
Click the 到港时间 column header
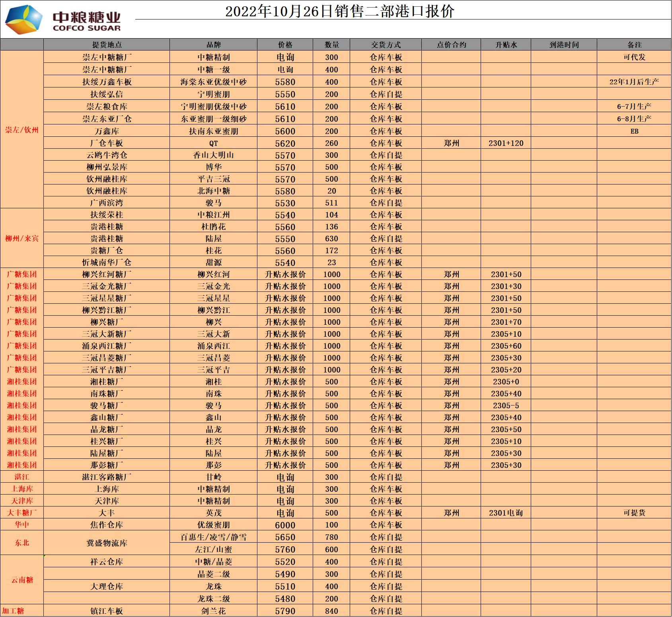pyautogui.click(x=564, y=45)
